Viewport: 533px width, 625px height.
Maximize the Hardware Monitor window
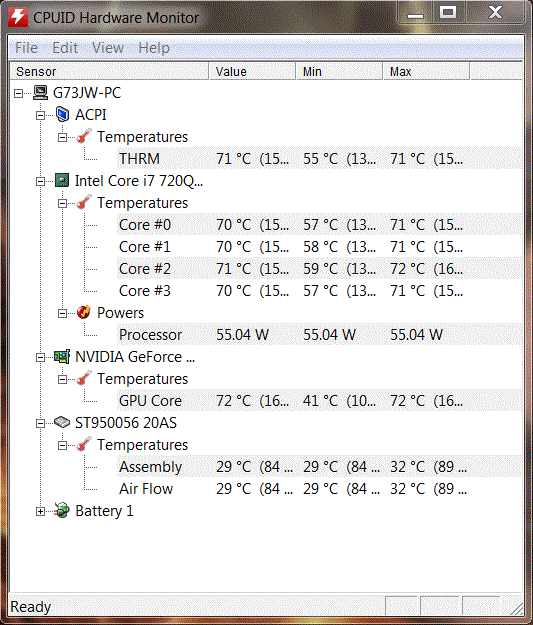pyautogui.click(x=448, y=12)
